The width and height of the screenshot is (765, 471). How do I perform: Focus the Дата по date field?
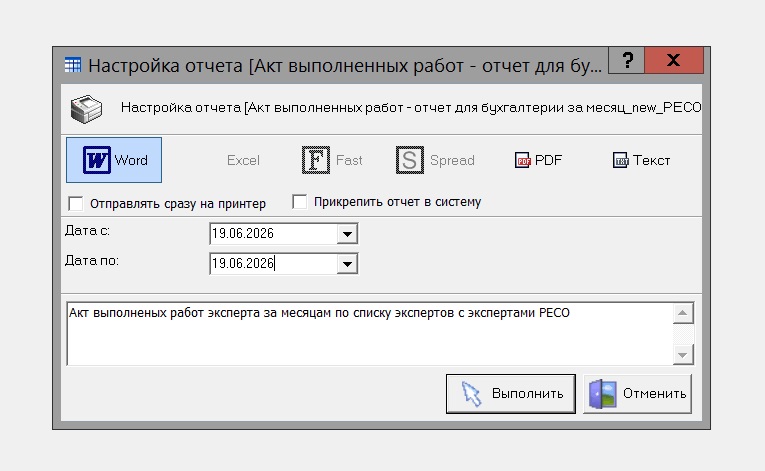(x=273, y=264)
